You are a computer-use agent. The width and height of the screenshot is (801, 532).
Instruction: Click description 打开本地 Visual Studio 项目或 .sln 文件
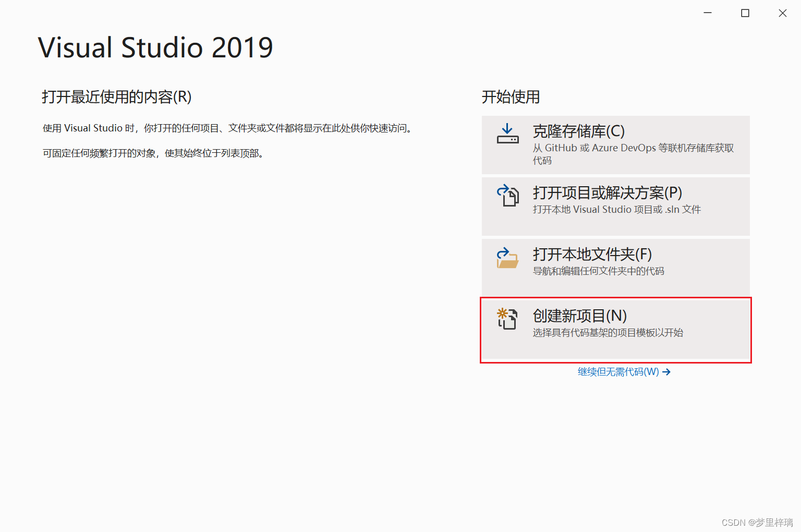616,209
